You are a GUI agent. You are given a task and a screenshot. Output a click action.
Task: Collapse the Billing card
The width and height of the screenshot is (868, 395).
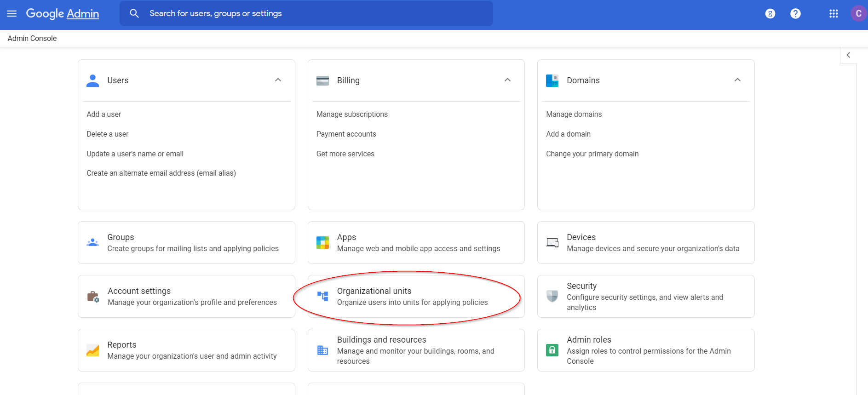click(x=507, y=80)
